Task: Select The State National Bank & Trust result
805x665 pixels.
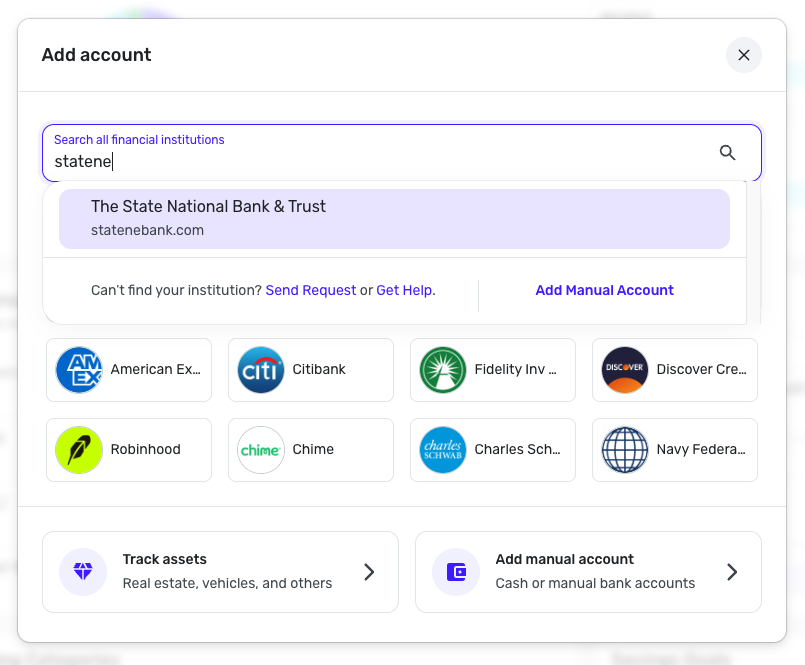Action: pyautogui.click(x=394, y=218)
